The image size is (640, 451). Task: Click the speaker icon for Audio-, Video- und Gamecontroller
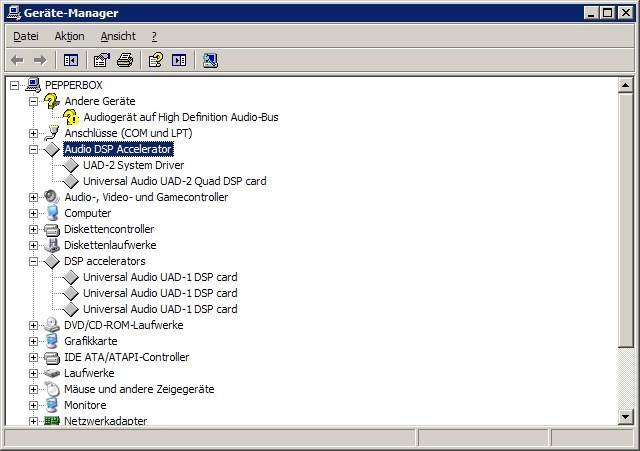(52, 197)
